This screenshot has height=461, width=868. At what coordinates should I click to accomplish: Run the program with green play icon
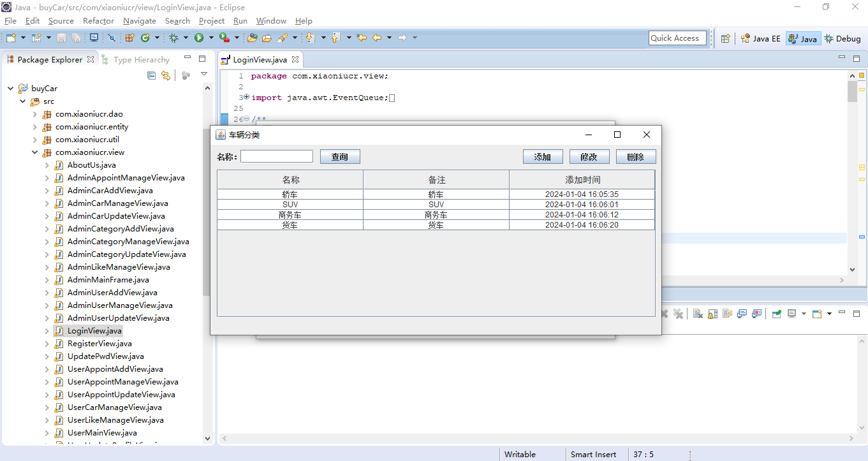click(x=199, y=38)
